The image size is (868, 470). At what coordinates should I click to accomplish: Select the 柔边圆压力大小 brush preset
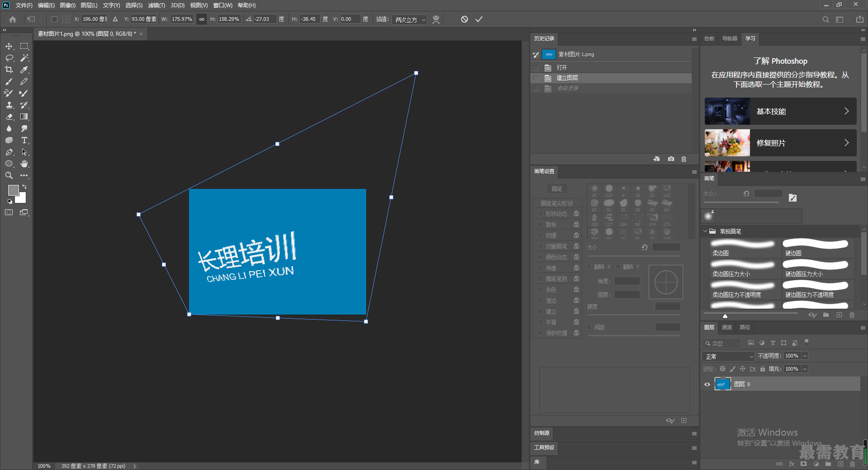(x=745, y=269)
